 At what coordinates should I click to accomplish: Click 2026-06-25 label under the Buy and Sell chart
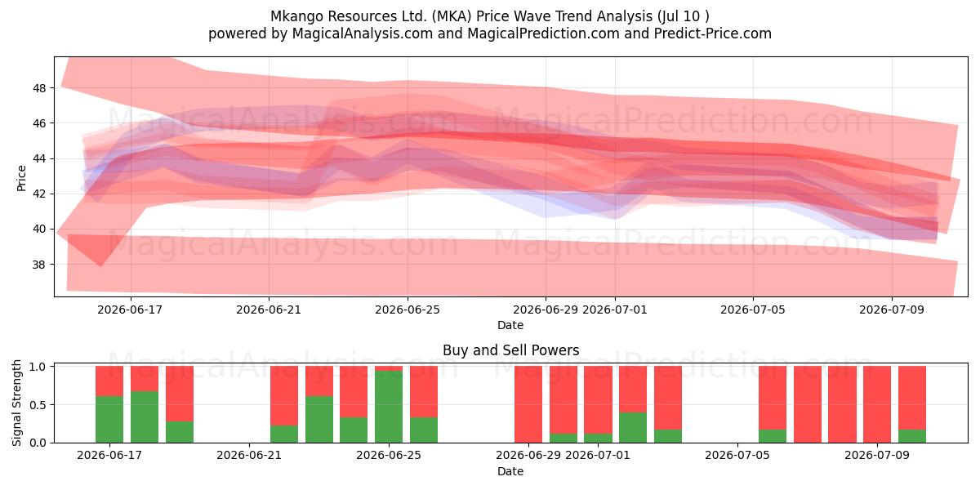pos(389,456)
